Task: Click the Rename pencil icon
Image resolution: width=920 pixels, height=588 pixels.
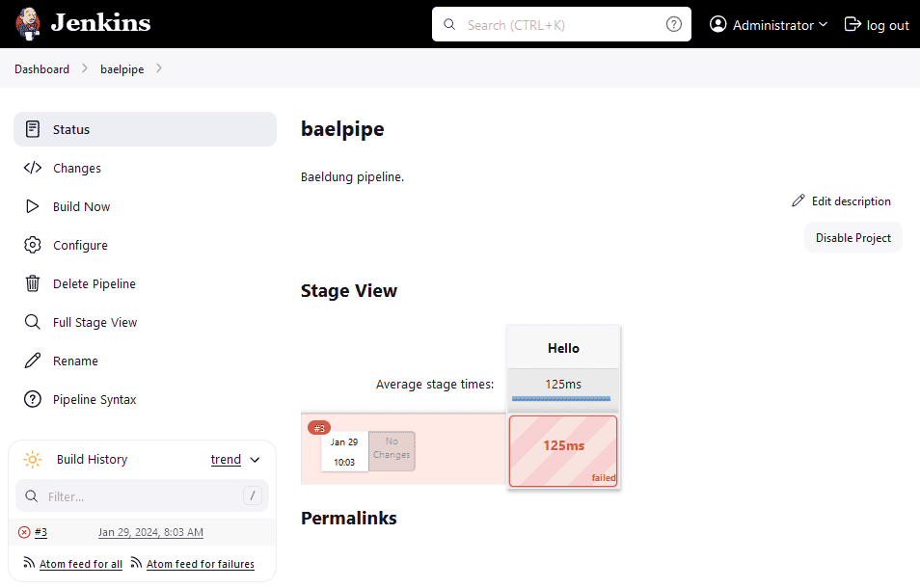Action: click(x=33, y=361)
